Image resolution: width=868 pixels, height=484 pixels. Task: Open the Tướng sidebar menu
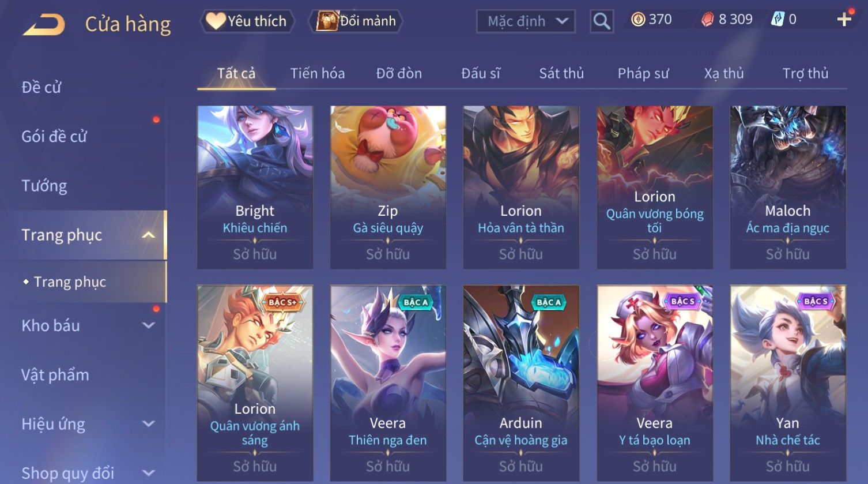[x=44, y=186]
